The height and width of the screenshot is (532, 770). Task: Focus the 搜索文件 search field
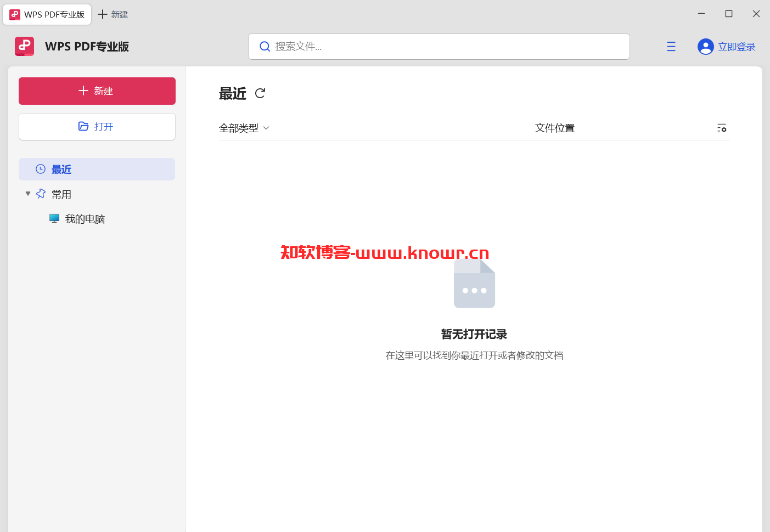[x=439, y=47]
